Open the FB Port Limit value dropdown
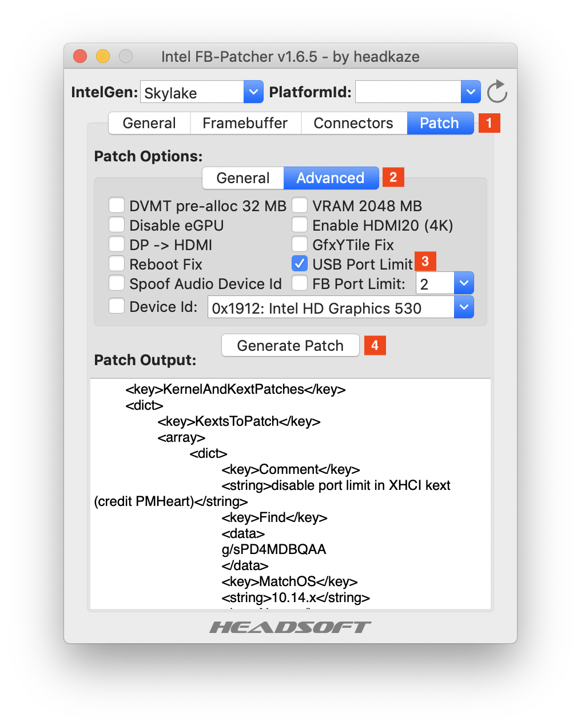Viewport: 581px width, 728px height. pos(464,283)
